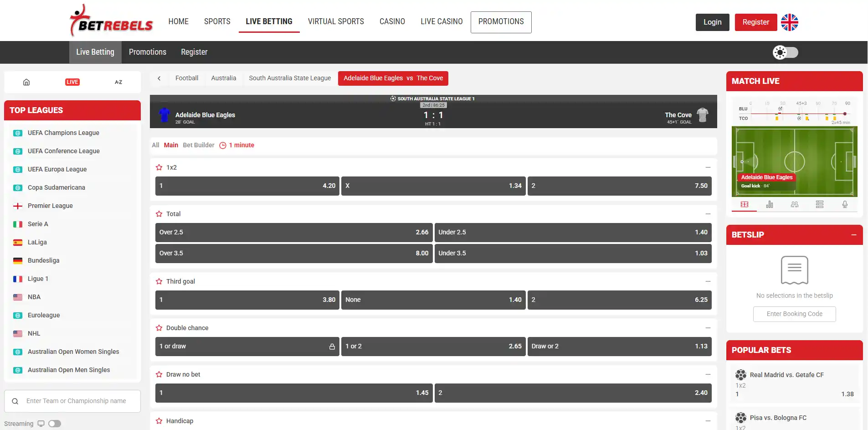Open the language selector UK flag

coord(790,22)
